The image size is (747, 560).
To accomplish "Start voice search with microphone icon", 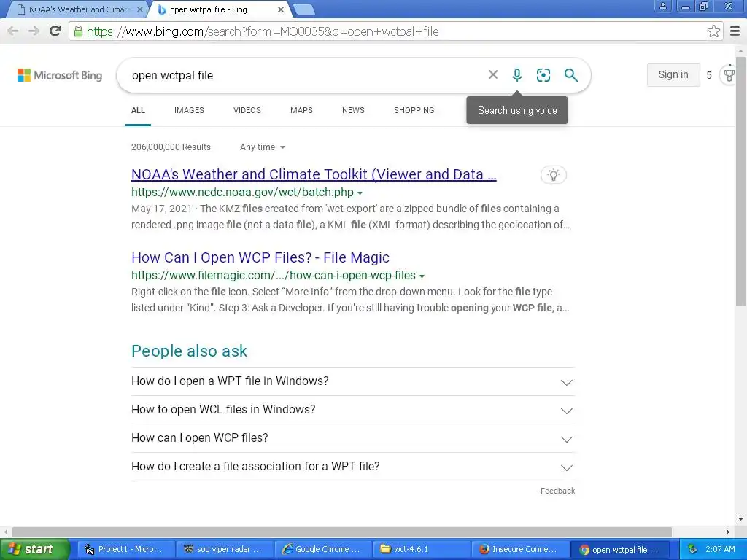I will pyautogui.click(x=517, y=75).
